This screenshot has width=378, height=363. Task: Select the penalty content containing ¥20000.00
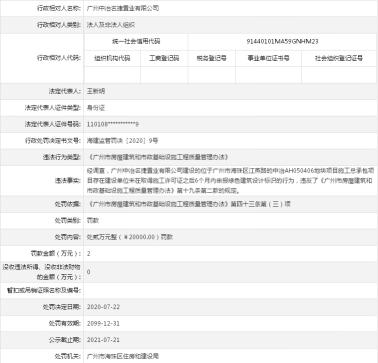click(x=130, y=237)
